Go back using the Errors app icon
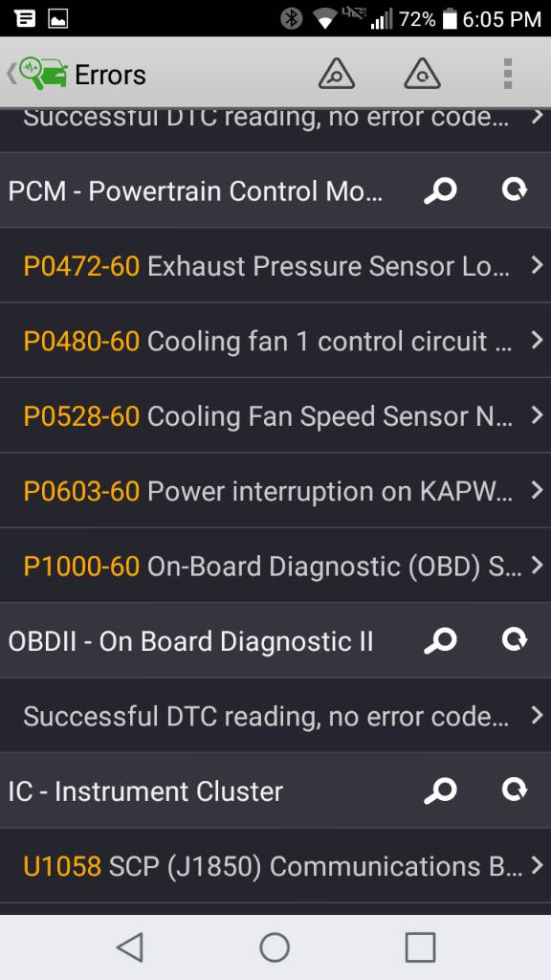 [x=37, y=74]
